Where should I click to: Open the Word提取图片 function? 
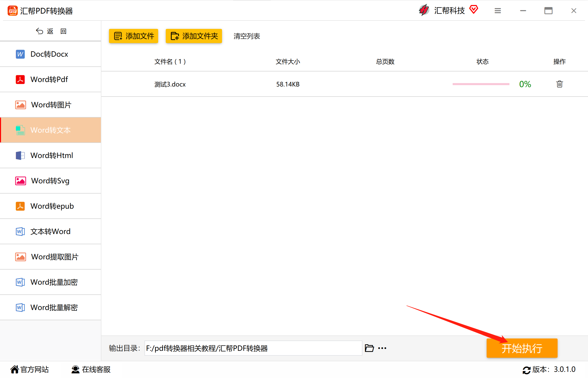(x=50, y=257)
